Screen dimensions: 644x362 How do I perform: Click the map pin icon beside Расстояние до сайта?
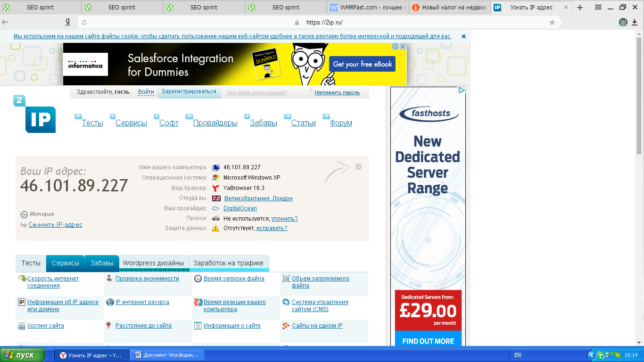(x=109, y=326)
